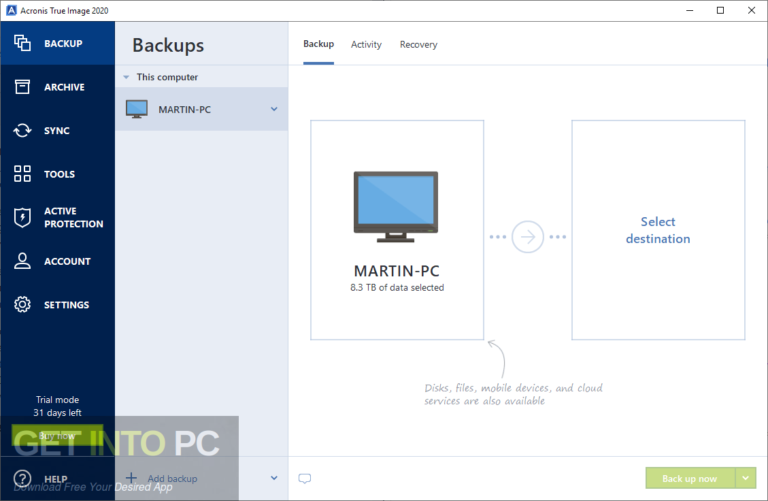Open the Sync arrows icon
The width and height of the screenshot is (768, 501).
click(x=22, y=130)
